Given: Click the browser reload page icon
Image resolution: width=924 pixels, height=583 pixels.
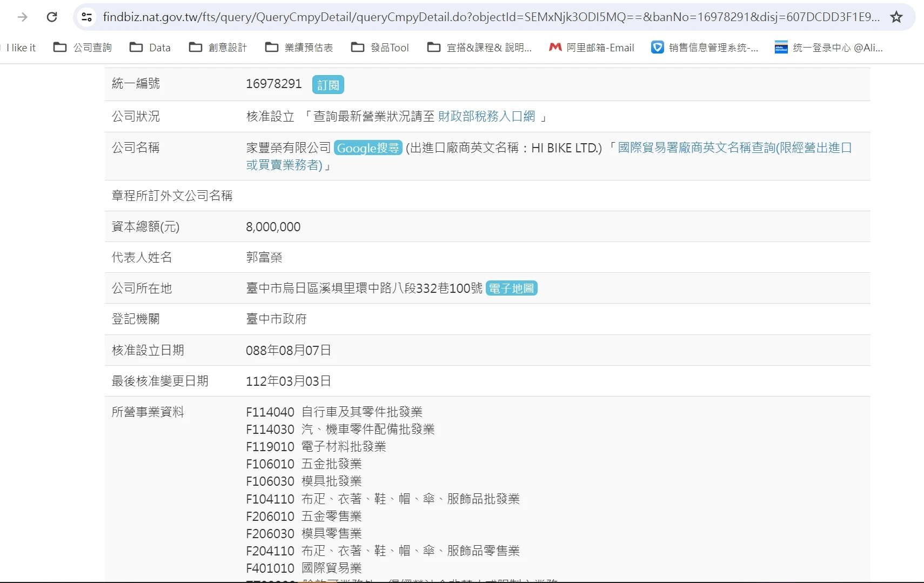Looking at the screenshot, I should [52, 17].
